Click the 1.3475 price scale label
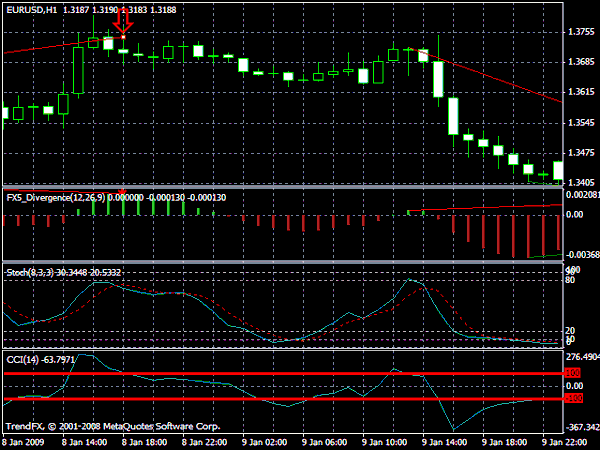The width and height of the screenshot is (600, 450). (x=581, y=153)
